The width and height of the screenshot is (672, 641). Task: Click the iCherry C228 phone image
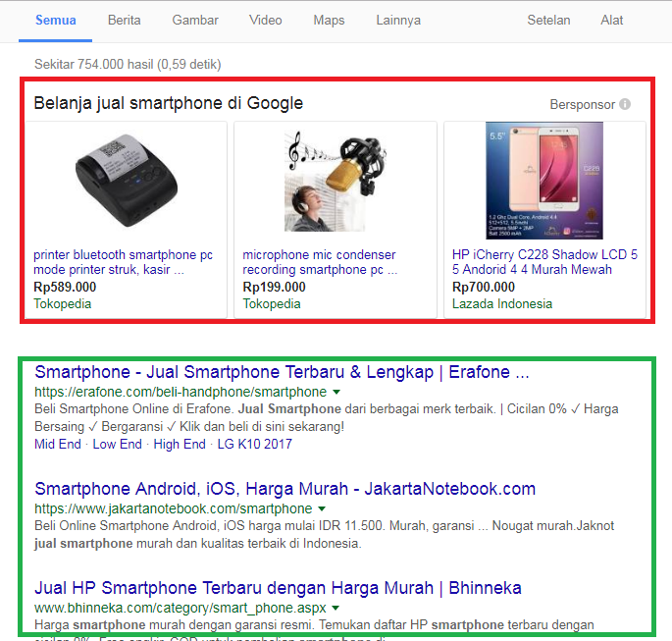(544, 181)
